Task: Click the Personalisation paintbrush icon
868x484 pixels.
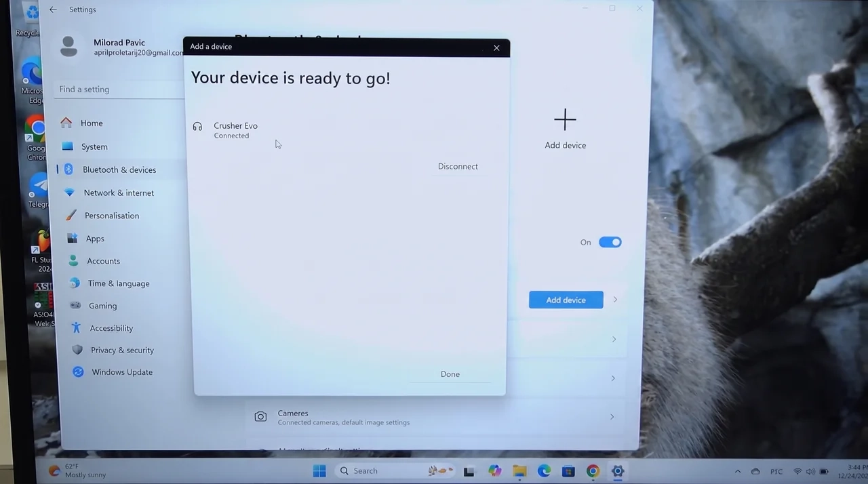Action: point(71,216)
